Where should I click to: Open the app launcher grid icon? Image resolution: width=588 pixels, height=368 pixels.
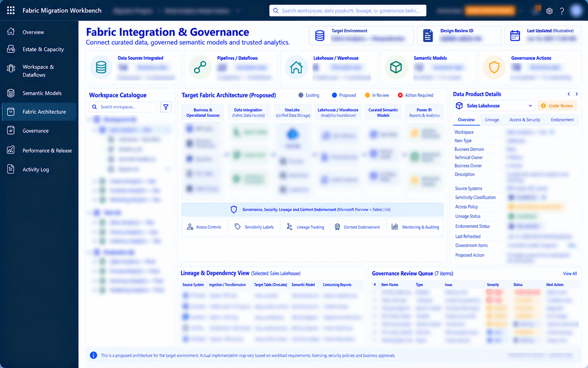coord(11,10)
